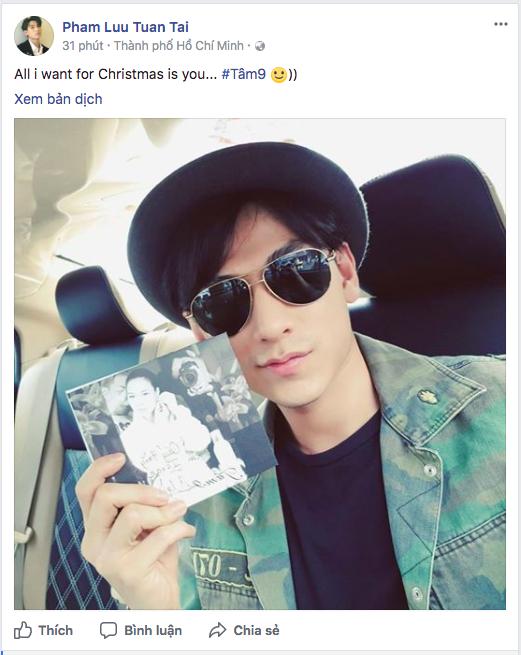Click the share arrow icon
Image resolution: width=521 pixels, height=655 pixels.
pyautogui.click(x=217, y=630)
